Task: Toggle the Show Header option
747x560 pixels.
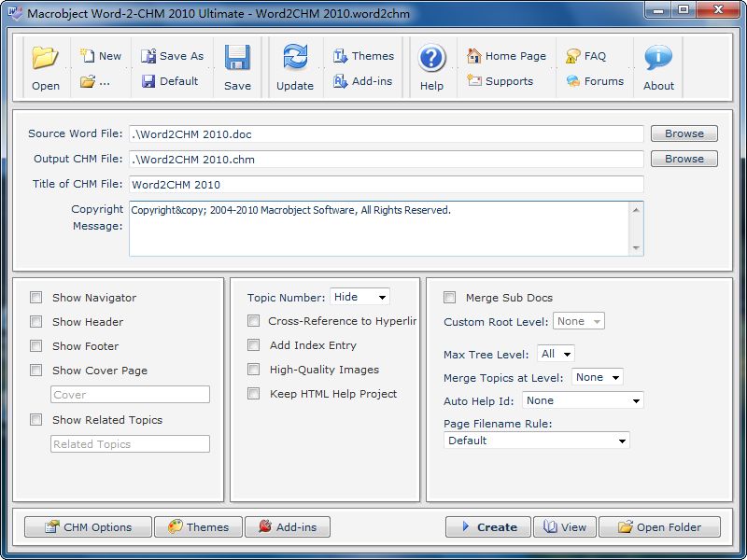Action: 35,322
